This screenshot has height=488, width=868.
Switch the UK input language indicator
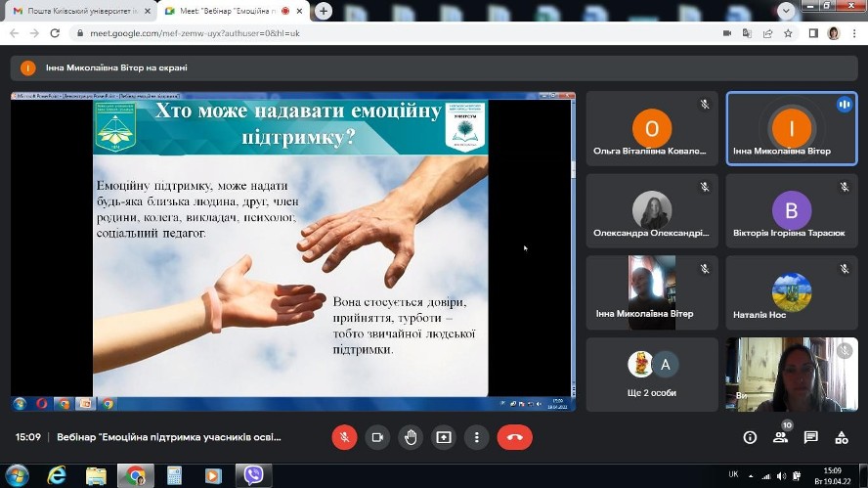(x=733, y=474)
